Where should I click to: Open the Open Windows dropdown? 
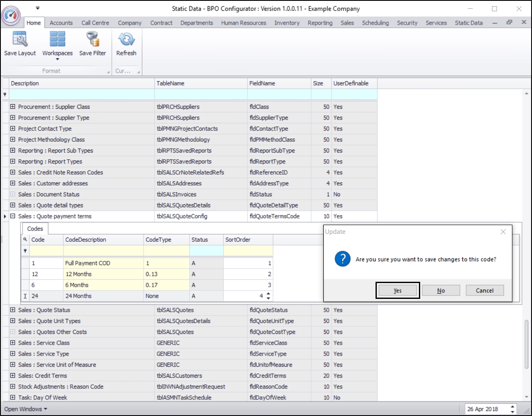tap(25, 409)
